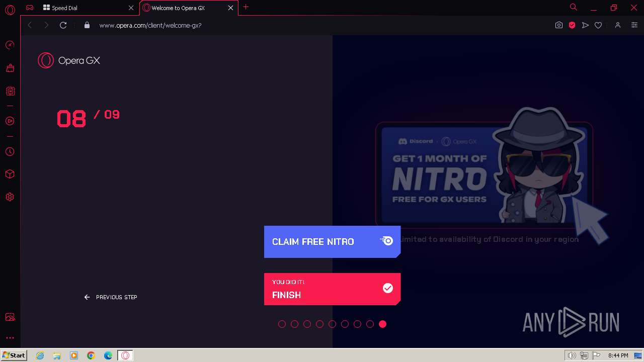Open Settings gear in sidebar
This screenshot has height=362, width=644.
click(x=10, y=197)
